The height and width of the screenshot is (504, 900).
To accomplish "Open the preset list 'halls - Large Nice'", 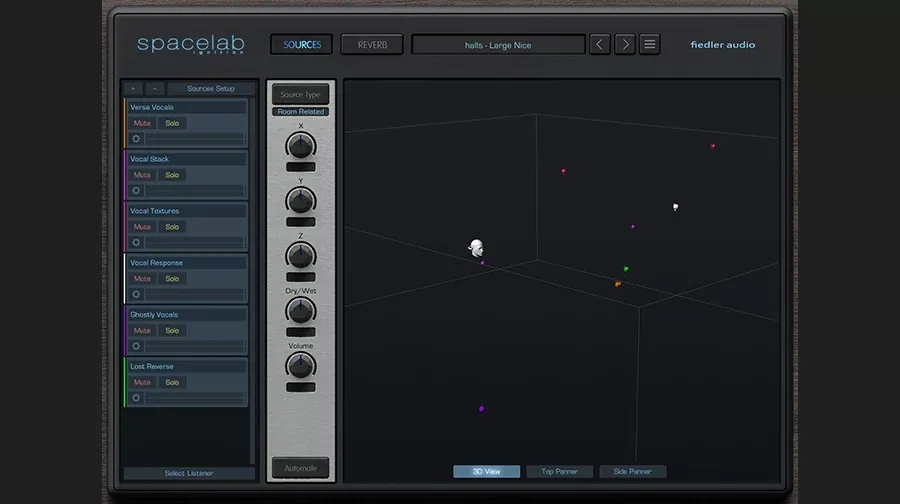I will [x=498, y=45].
